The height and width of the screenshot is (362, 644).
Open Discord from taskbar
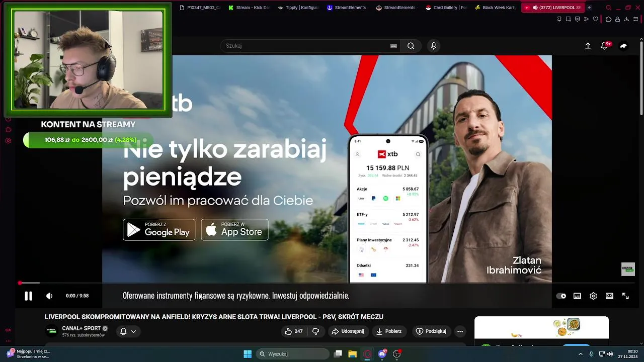pos(382,354)
